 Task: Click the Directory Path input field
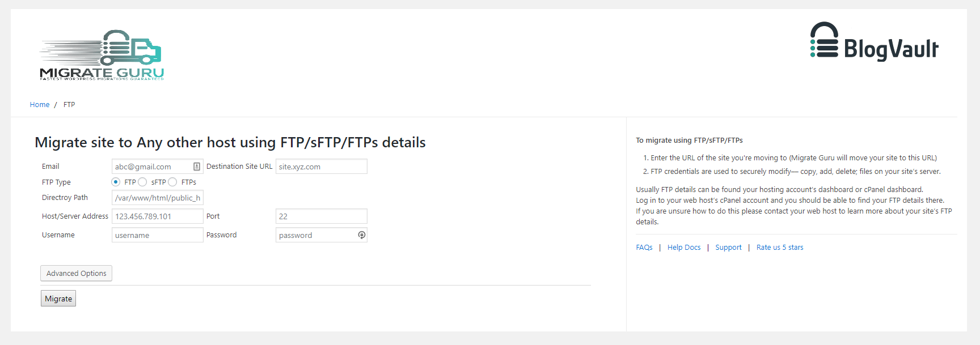pyautogui.click(x=157, y=198)
